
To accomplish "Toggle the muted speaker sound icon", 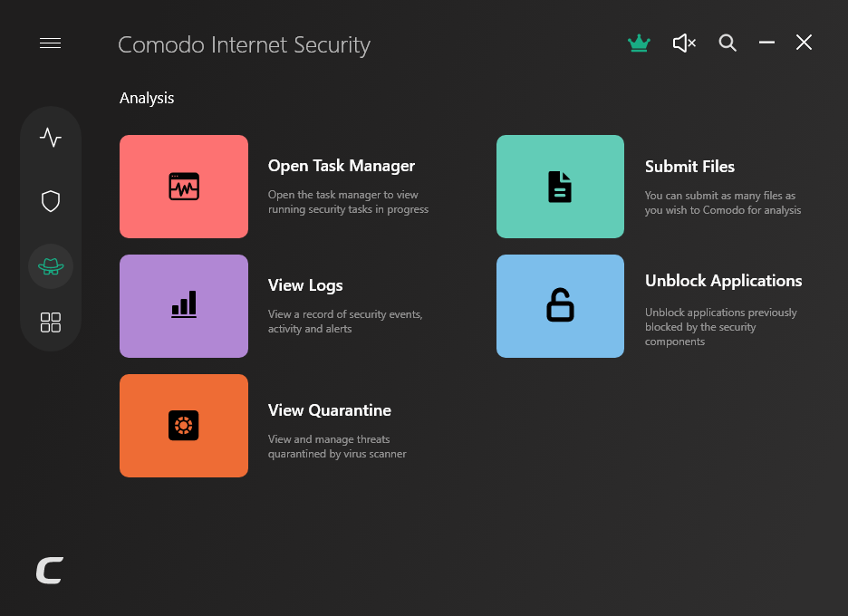I will coord(684,43).
